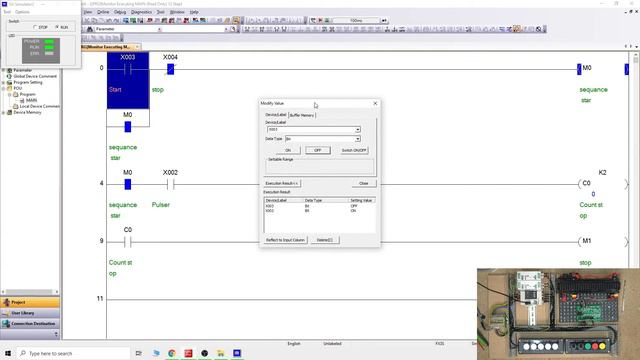This screenshot has height=360, width=640.
Task: Open the Options menu in the simulator window
Action: point(22,12)
